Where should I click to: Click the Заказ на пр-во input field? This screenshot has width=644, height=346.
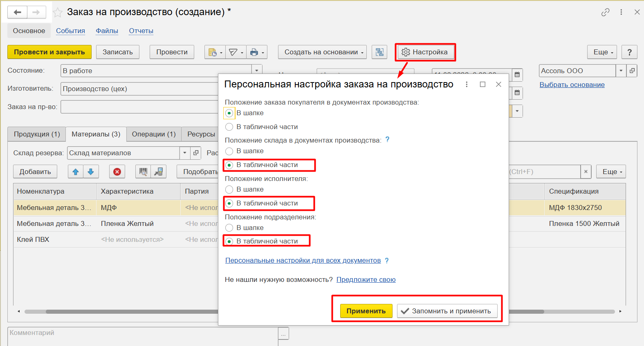(139, 107)
